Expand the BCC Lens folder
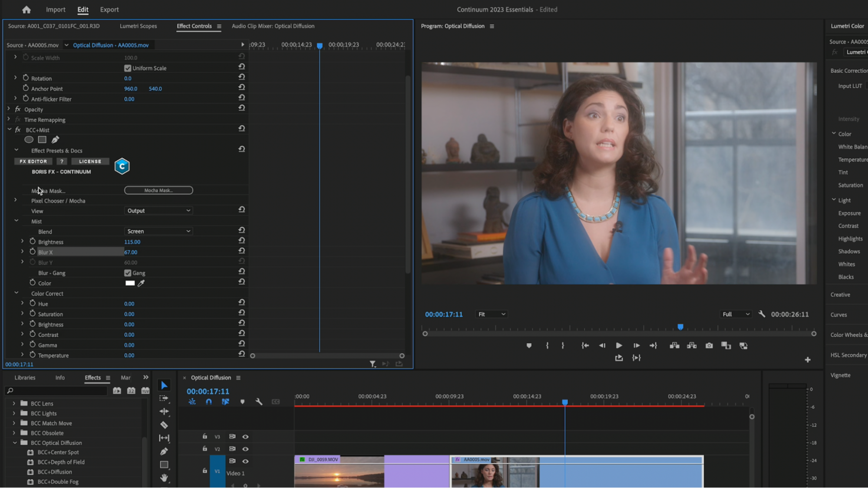The image size is (868, 488). pos(14,403)
